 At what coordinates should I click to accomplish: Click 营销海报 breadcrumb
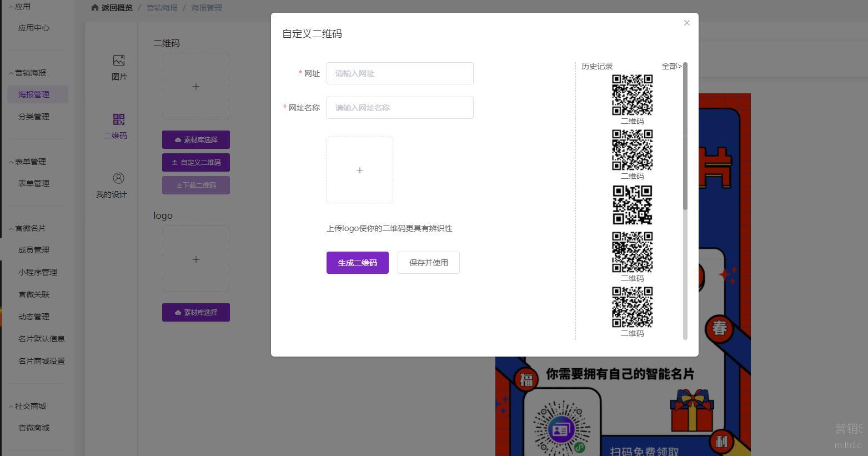(x=162, y=8)
